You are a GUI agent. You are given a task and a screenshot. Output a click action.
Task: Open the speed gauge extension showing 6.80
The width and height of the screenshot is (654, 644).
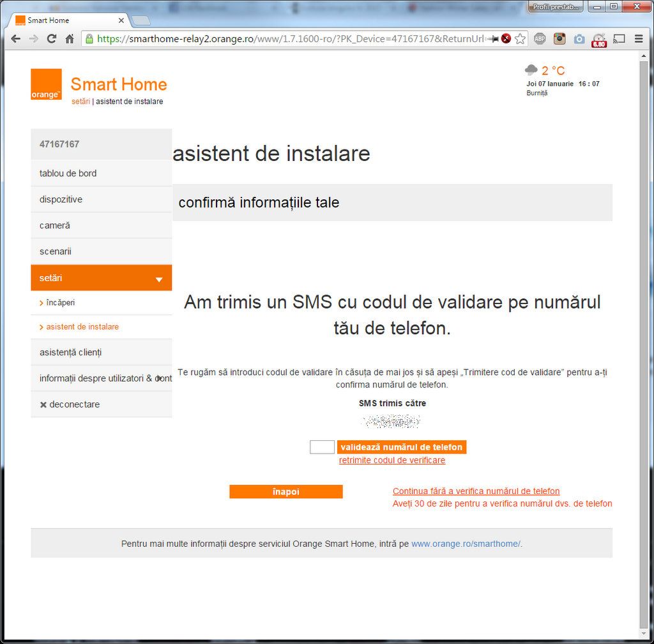[x=599, y=40]
